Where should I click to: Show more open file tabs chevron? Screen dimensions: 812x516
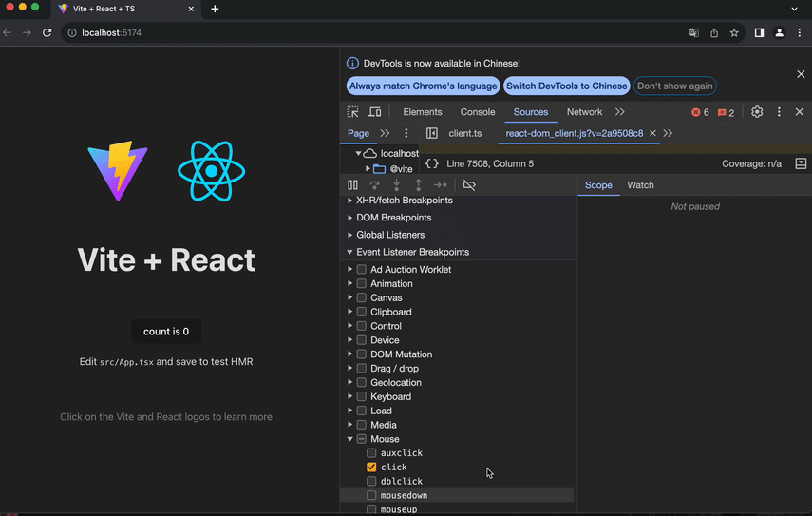tap(668, 133)
